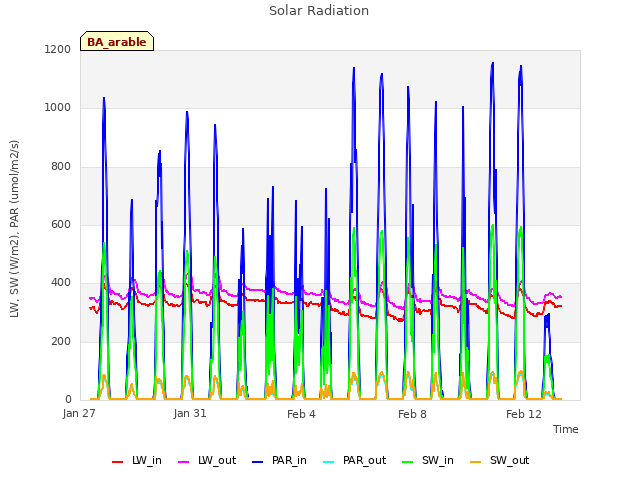
Task: Click the 200 y-axis tick label
Action: [61, 342]
